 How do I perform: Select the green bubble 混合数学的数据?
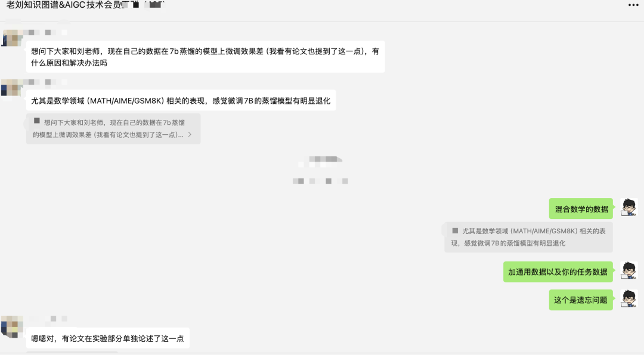(581, 209)
